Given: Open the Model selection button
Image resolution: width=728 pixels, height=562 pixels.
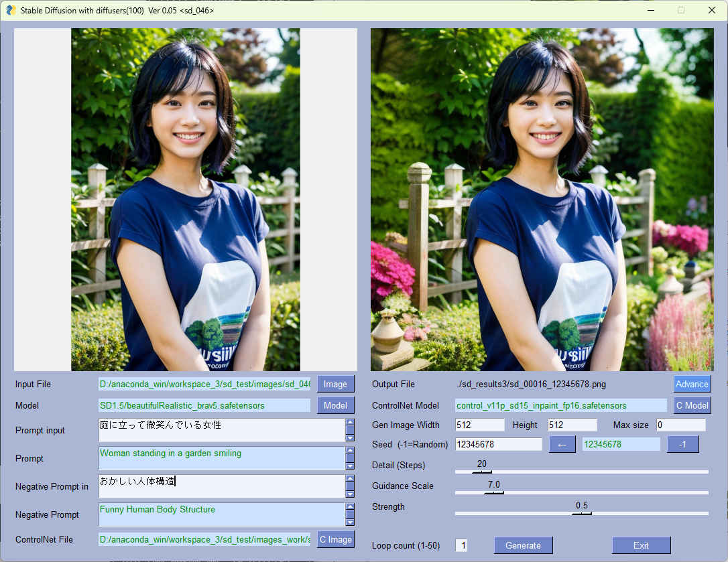Looking at the screenshot, I should point(335,405).
